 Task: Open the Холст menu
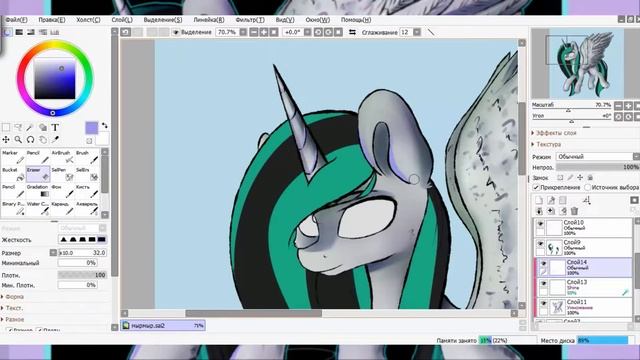[88, 20]
